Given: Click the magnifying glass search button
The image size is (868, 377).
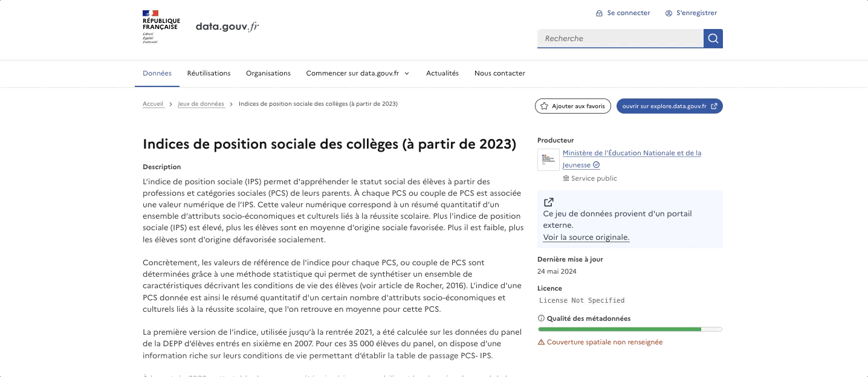Looking at the screenshot, I should (x=713, y=39).
